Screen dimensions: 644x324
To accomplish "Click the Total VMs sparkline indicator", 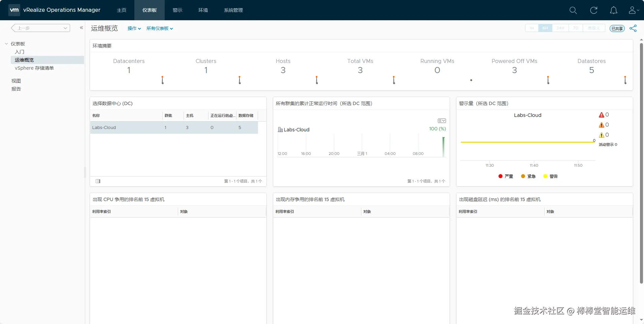I will (x=394, y=80).
